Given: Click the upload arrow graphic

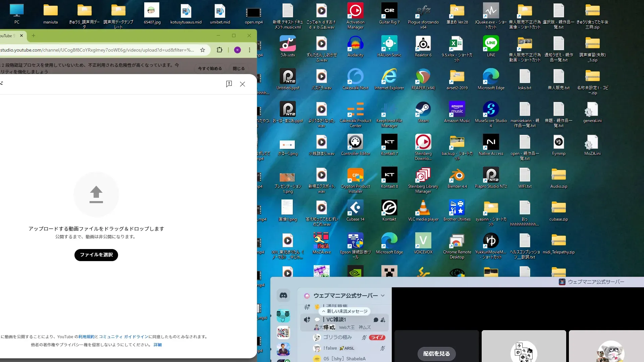Looking at the screenshot, I should pyautogui.click(x=96, y=194).
